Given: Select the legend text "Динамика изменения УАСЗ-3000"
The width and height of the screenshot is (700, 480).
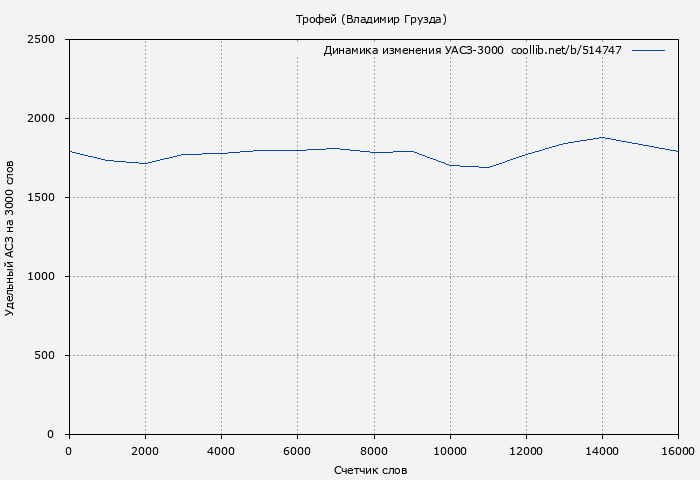Looking at the screenshot, I should pos(413,50).
